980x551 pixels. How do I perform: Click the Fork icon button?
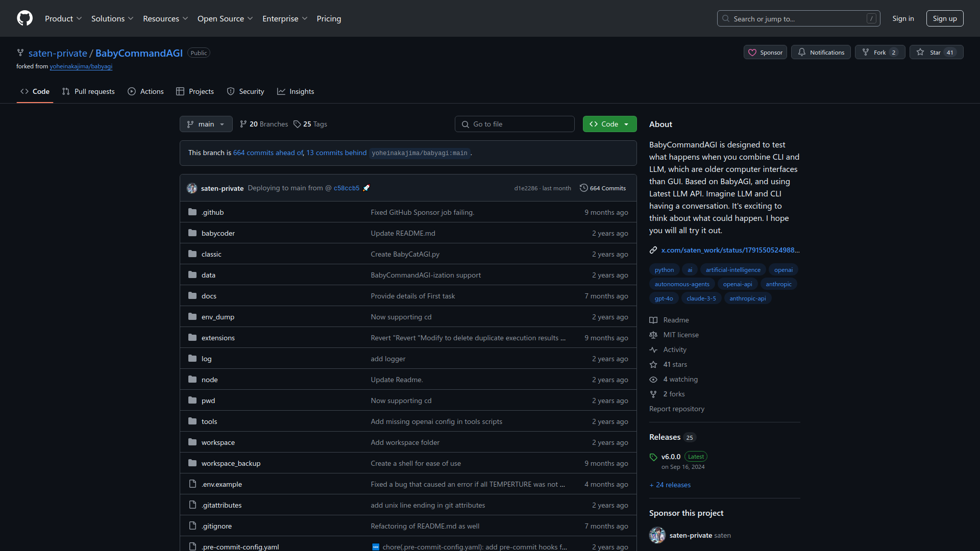(880, 52)
